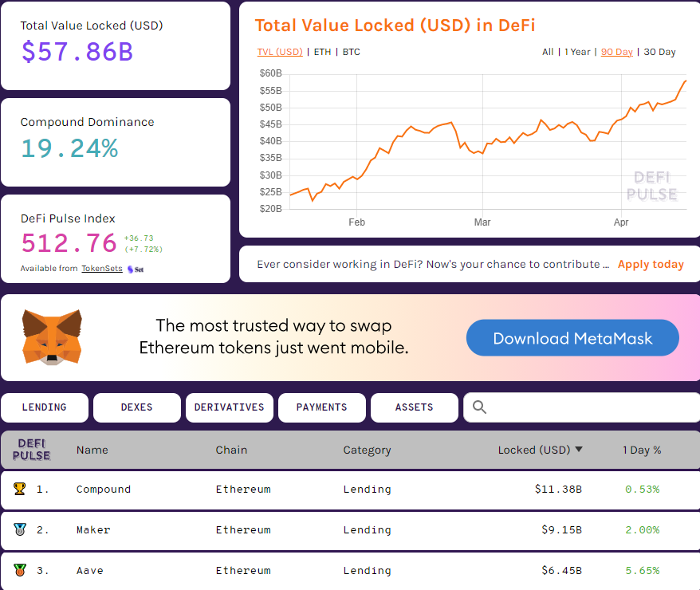This screenshot has width=700, height=590.
Task: Switch to the 1 Year time range
Action: click(577, 52)
